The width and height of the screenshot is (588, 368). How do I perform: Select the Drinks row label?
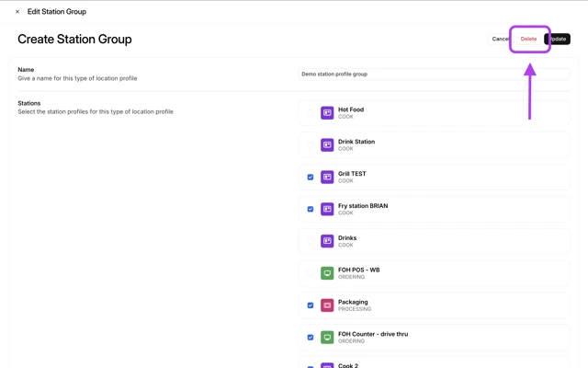[x=347, y=238]
